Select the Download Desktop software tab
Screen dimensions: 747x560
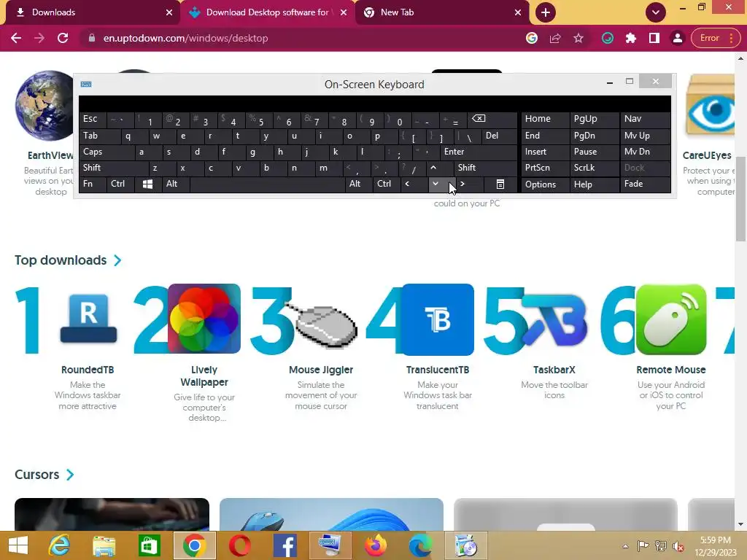click(268, 12)
